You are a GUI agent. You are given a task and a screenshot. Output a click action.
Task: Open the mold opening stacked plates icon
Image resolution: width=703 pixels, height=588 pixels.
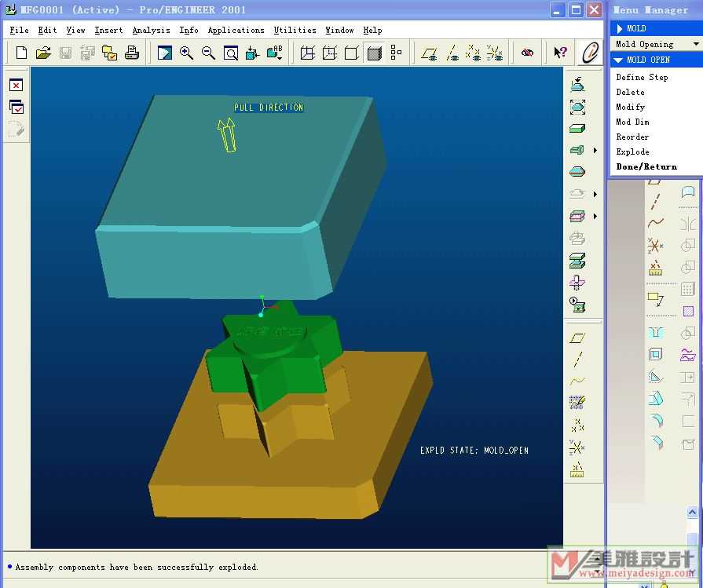(x=577, y=261)
